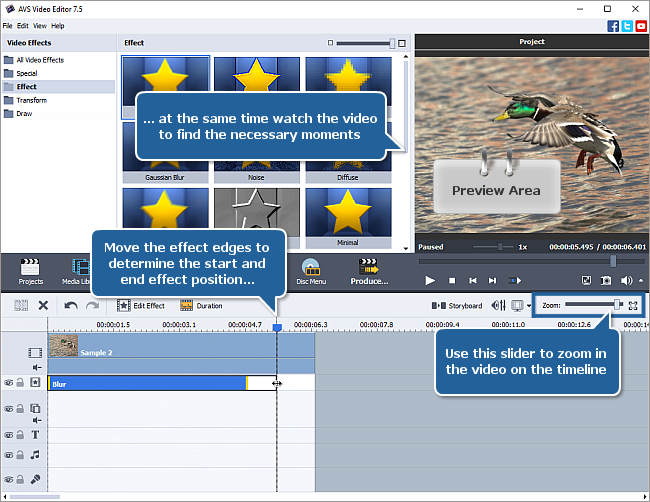This screenshot has height=502, width=650.
Task: Open the File menu
Action: click(x=7, y=26)
